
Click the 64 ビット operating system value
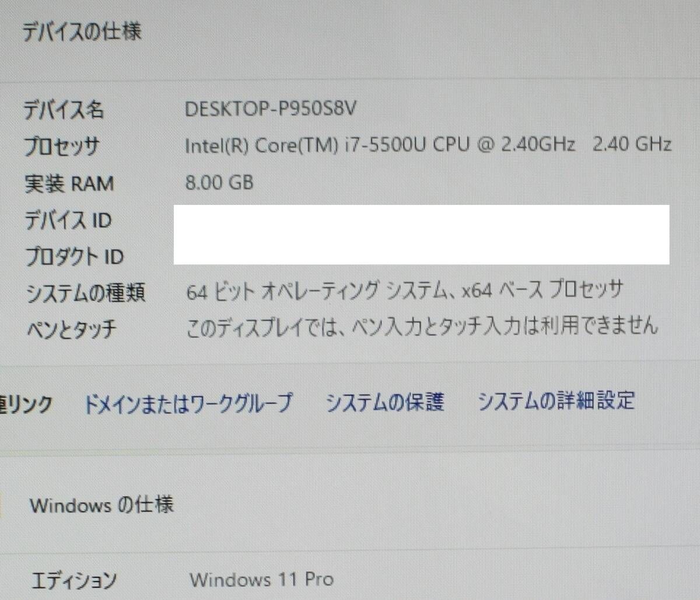pyautogui.click(x=405, y=290)
